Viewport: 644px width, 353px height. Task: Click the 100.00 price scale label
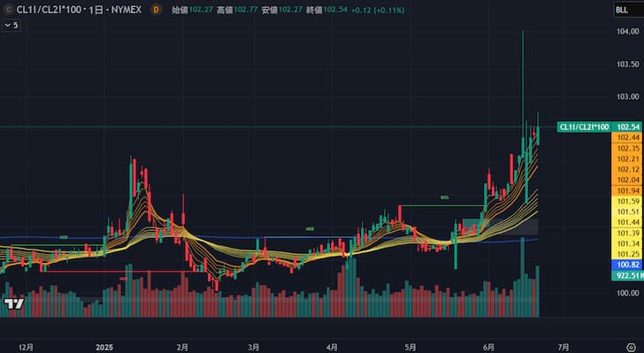(x=627, y=293)
